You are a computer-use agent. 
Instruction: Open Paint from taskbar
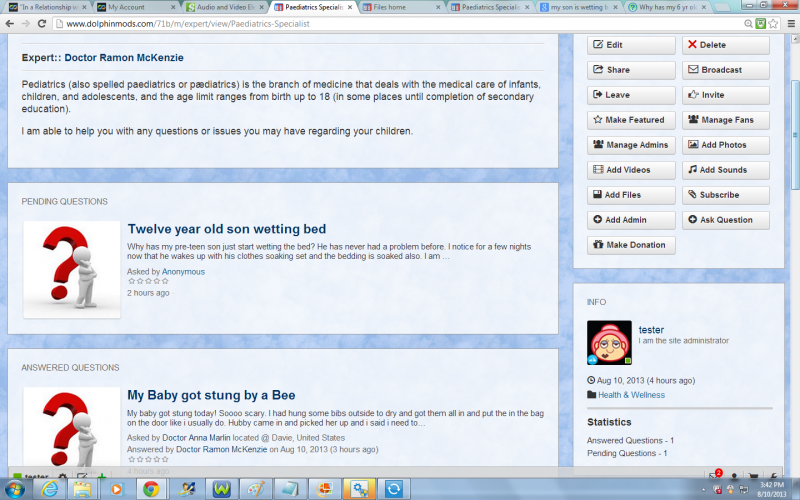(256, 489)
